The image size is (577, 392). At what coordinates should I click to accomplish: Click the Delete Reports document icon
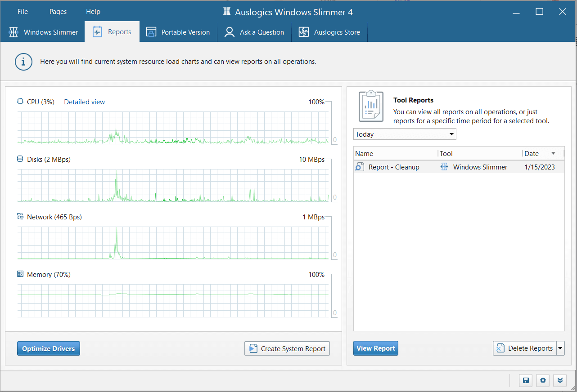click(500, 348)
